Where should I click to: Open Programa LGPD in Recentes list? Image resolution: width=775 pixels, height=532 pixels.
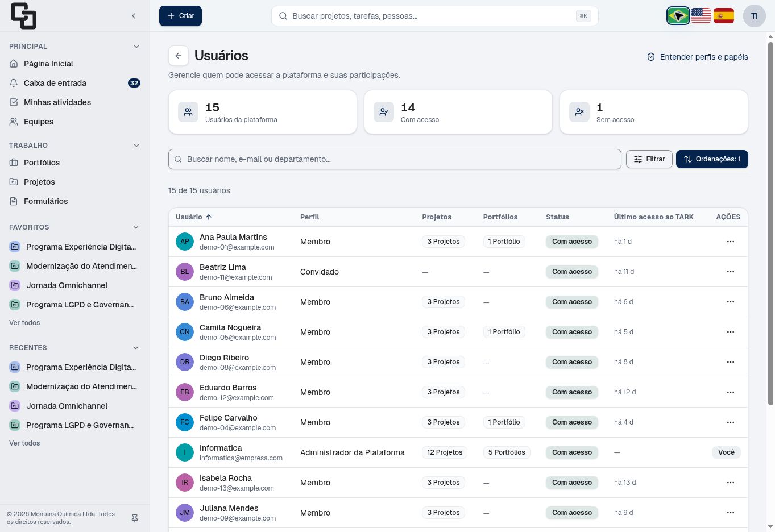pyautogui.click(x=74, y=425)
